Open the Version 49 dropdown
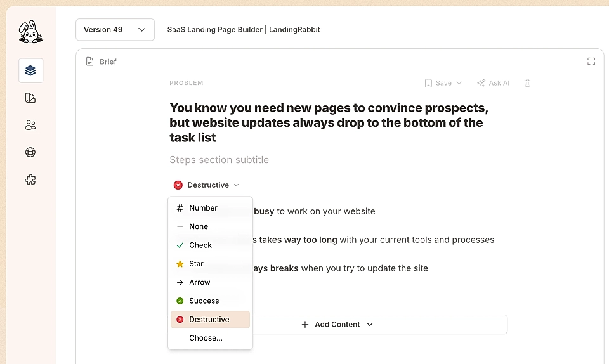609x364 pixels. point(115,30)
